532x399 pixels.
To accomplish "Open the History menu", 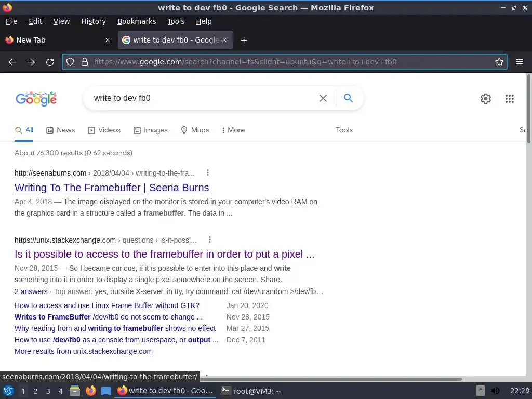I will pyautogui.click(x=94, y=21).
